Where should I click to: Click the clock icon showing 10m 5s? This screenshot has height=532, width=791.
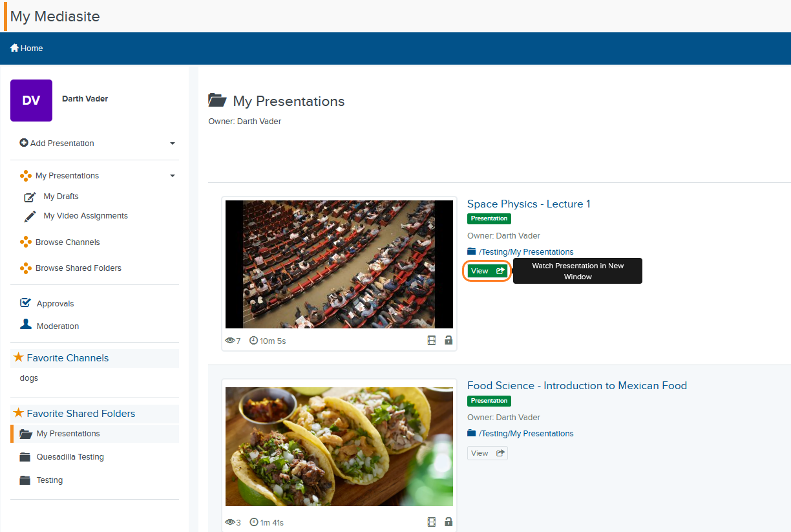point(253,341)
